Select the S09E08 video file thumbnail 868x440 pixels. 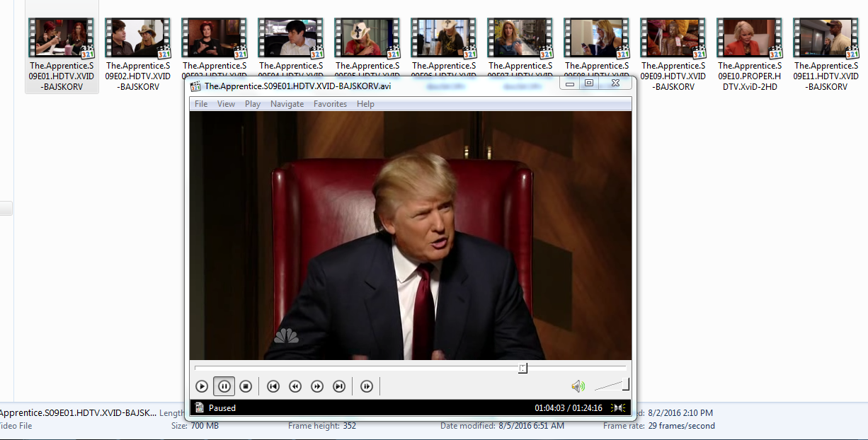[597, 38]
